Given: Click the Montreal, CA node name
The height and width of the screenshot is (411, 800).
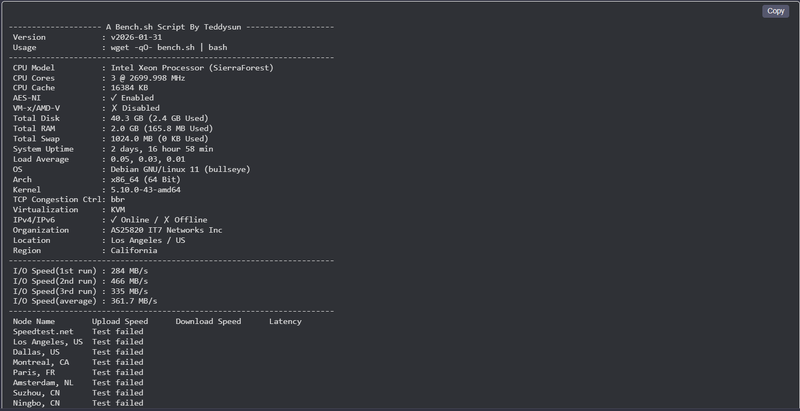Looking at the screenshot, I should 41,362.
